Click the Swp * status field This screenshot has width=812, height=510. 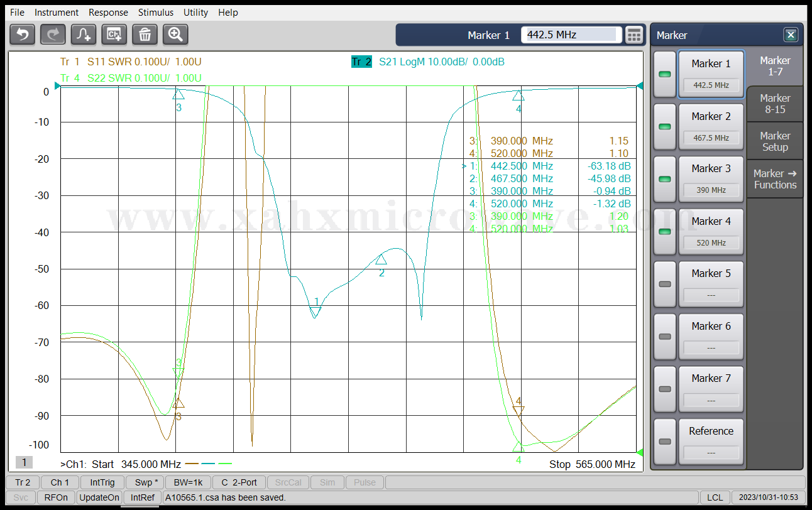click(145, 482)
